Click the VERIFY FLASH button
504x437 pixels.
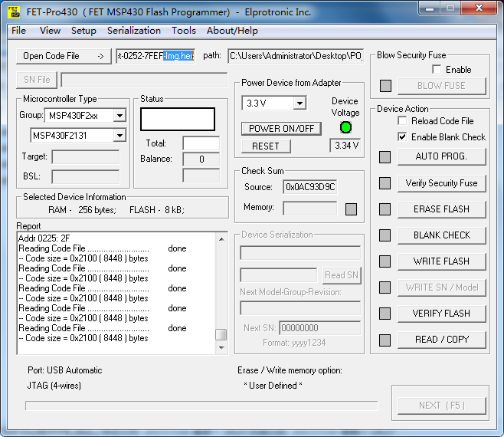[x=441, y=314]
